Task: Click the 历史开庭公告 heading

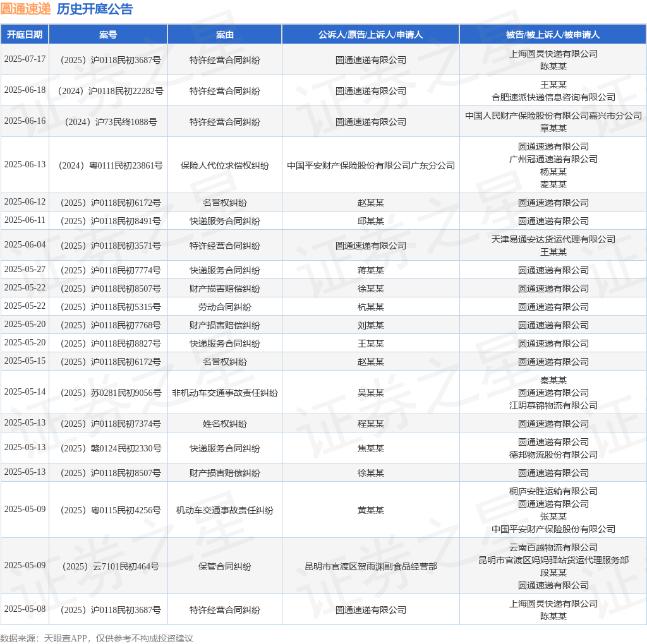Action: [95, 9]
